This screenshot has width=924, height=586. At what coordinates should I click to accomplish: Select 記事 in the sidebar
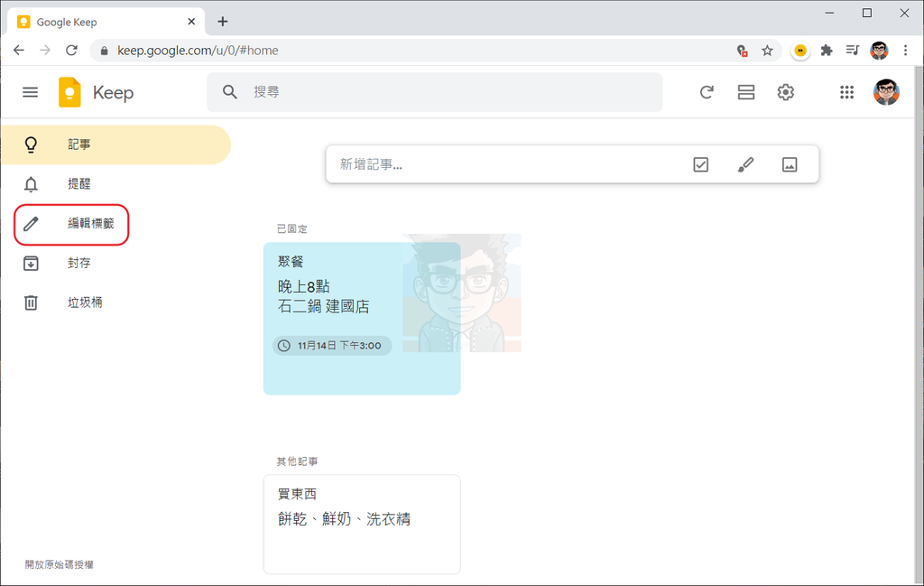115,144
